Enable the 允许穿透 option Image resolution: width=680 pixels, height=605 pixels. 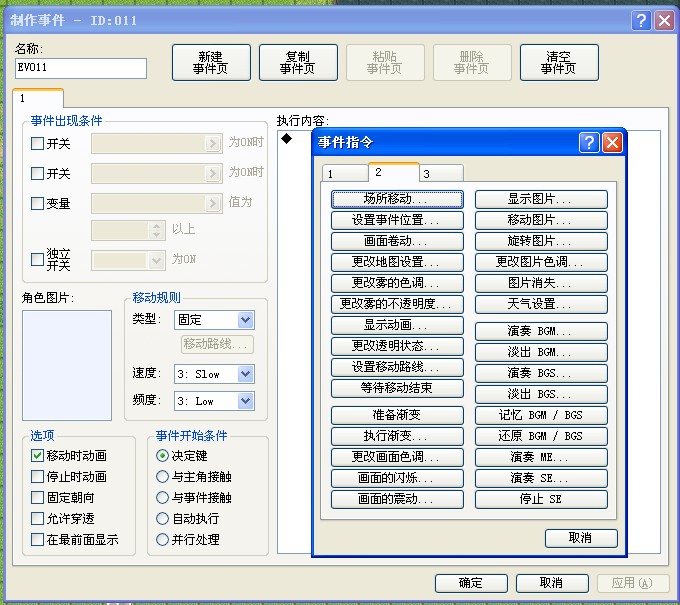(x=38, y=518)
